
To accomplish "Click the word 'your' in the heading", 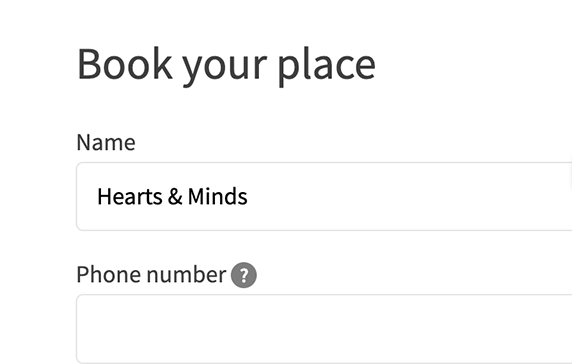I will (225, 69).
